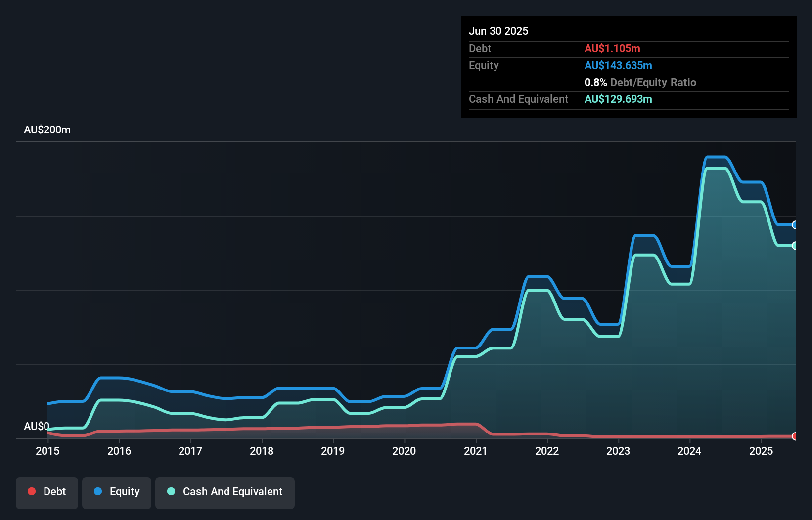
Task: Click the Jun 30 2025 tooltip date
Action: coord(498,31)
